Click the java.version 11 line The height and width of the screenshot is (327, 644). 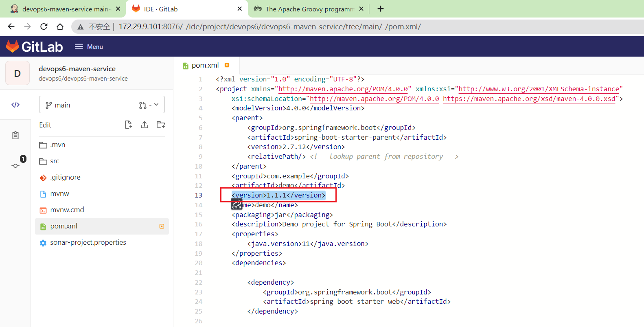(308, 244)
